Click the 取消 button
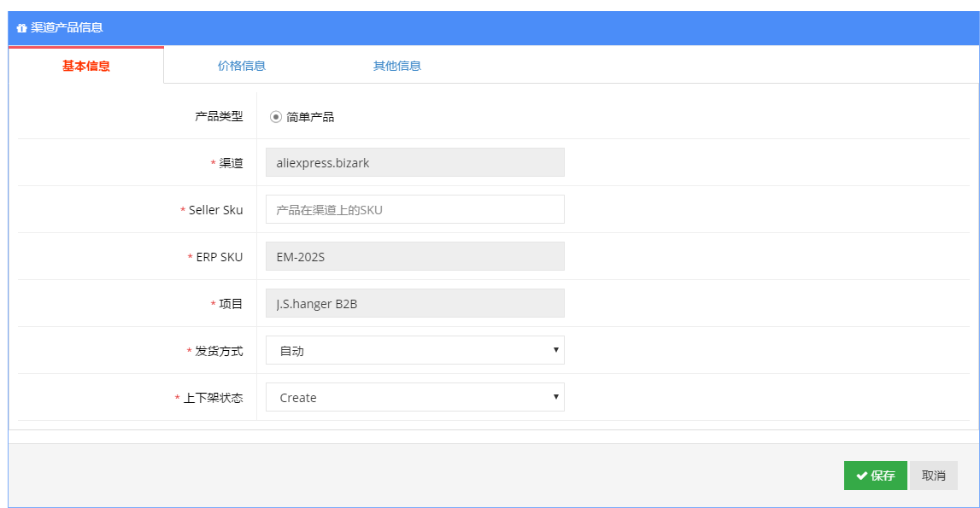Screen dimensions: 980x508 click(933, 476)
